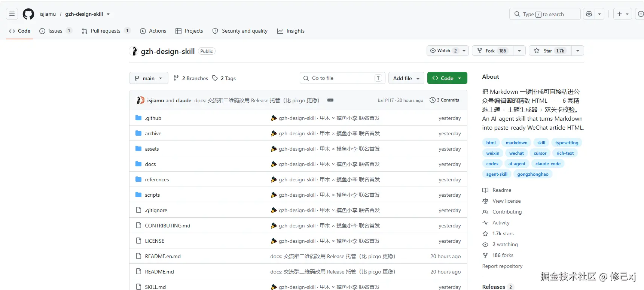Screen dimensions: 644x290
Task: Click the branch icon beside 2 Branches
Action: (x=176, y=78)
